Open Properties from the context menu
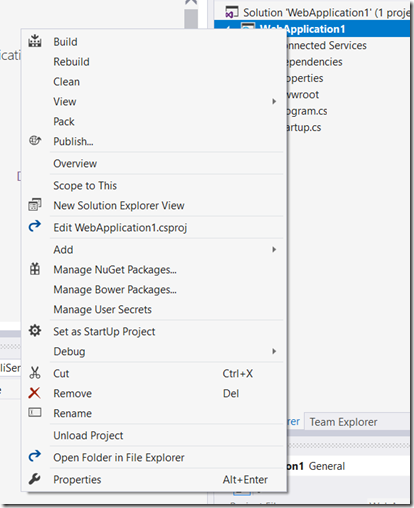This screenshot has width=414, height=508. click(153, 480)
